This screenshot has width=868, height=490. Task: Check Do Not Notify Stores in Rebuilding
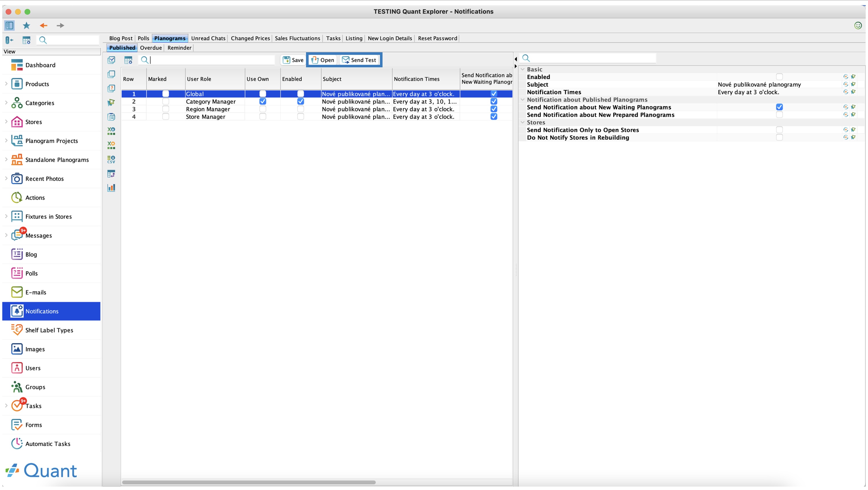(779, 137)
